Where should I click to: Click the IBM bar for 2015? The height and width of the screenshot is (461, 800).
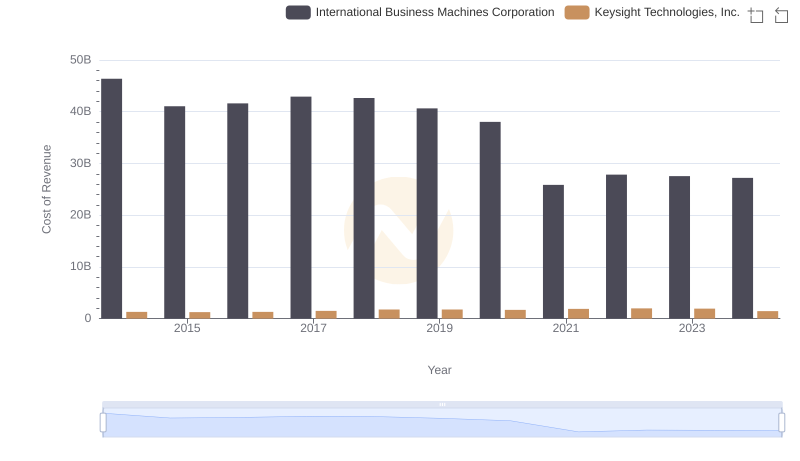(174, 212)
